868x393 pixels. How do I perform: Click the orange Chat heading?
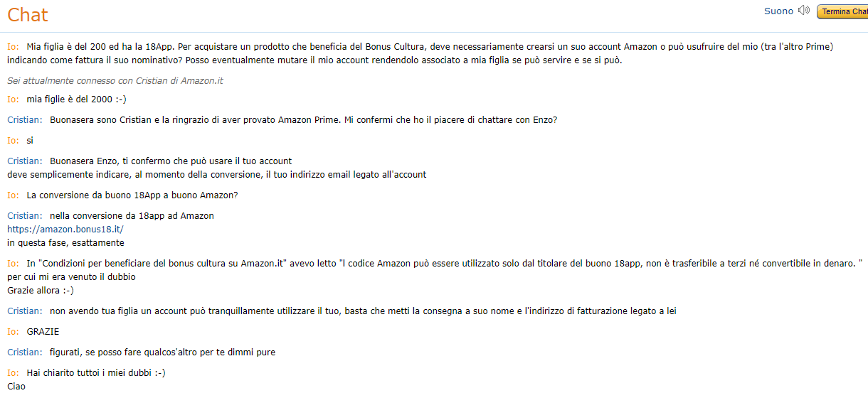[x=28, y=14]
